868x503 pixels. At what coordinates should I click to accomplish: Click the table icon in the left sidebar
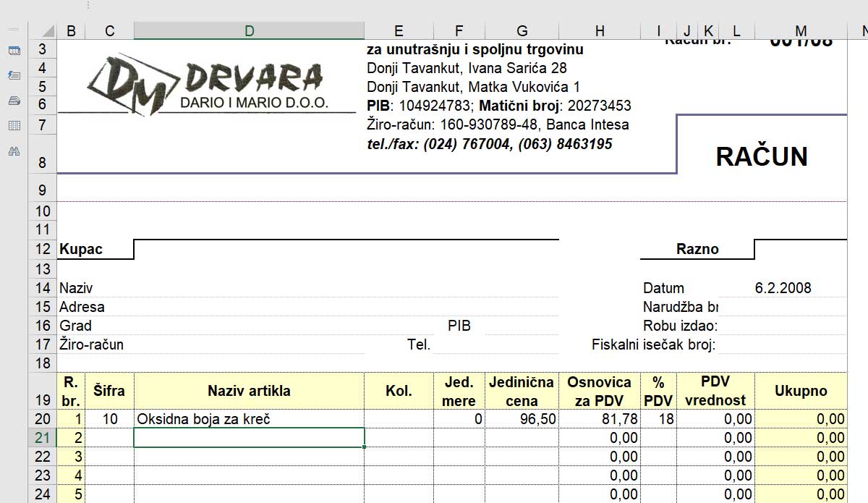[x=14, y=51]
